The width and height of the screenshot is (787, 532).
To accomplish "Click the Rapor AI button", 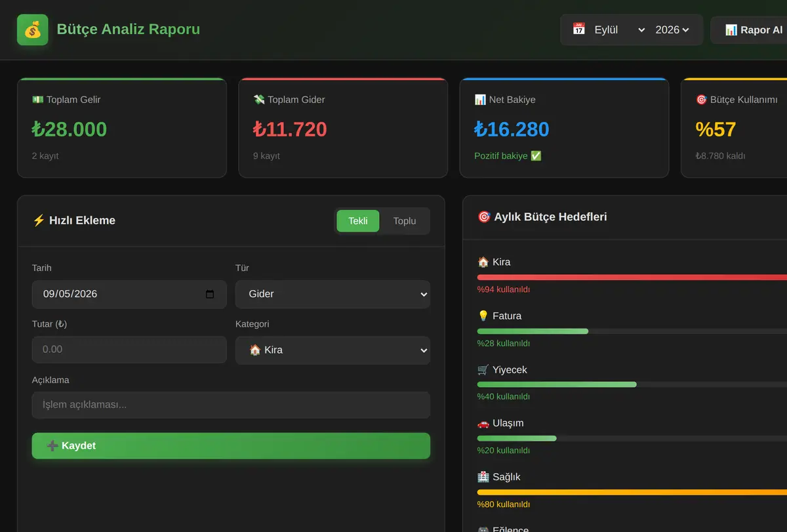I will click(749, 30).
